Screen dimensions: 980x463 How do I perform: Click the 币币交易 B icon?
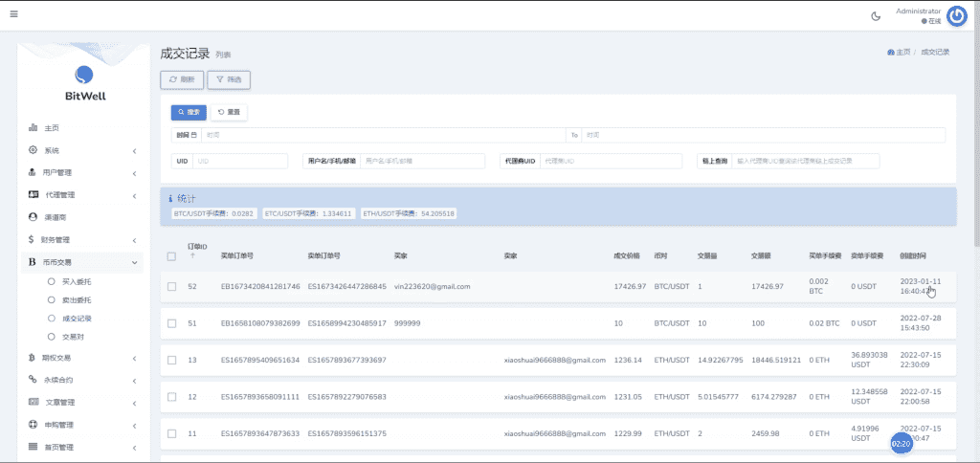pyautogui.click(x=32, y=262)
